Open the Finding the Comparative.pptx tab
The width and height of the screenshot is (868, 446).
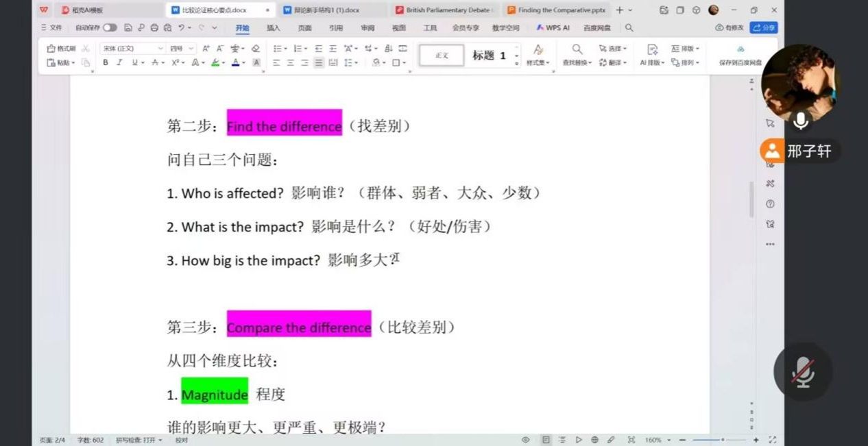(x=556, y=10)
